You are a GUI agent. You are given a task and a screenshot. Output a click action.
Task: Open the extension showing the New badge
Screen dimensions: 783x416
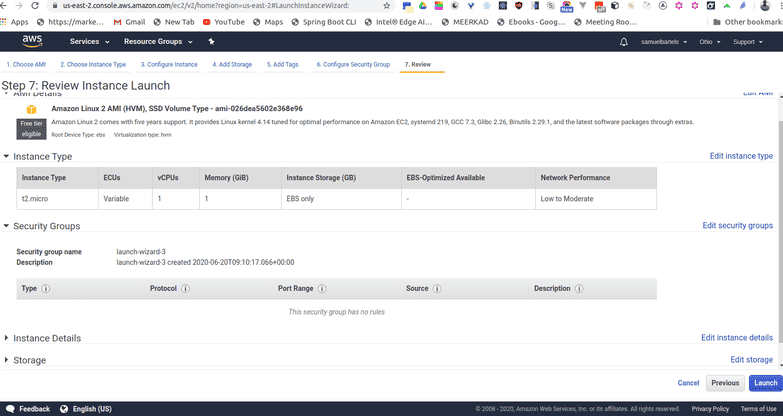tap(567, 6)
